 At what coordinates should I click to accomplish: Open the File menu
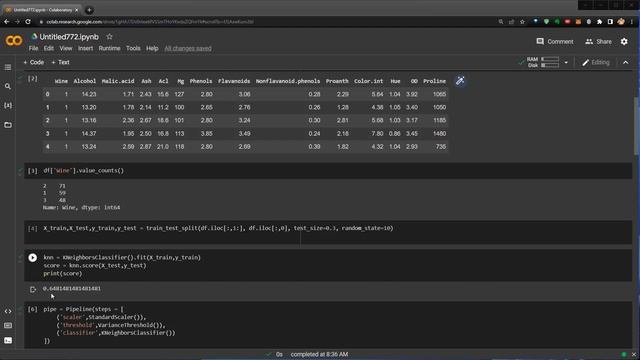tap(33, 48)
